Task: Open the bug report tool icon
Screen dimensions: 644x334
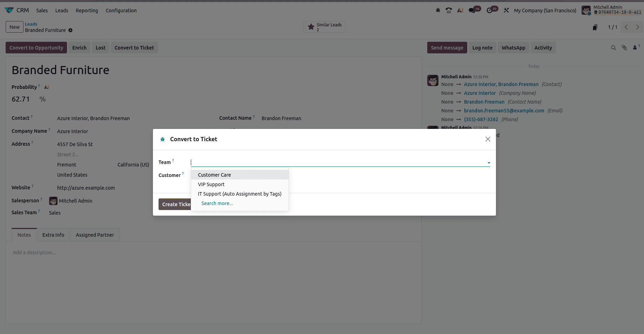Action: pyautogui.click(x=438, y=10)
